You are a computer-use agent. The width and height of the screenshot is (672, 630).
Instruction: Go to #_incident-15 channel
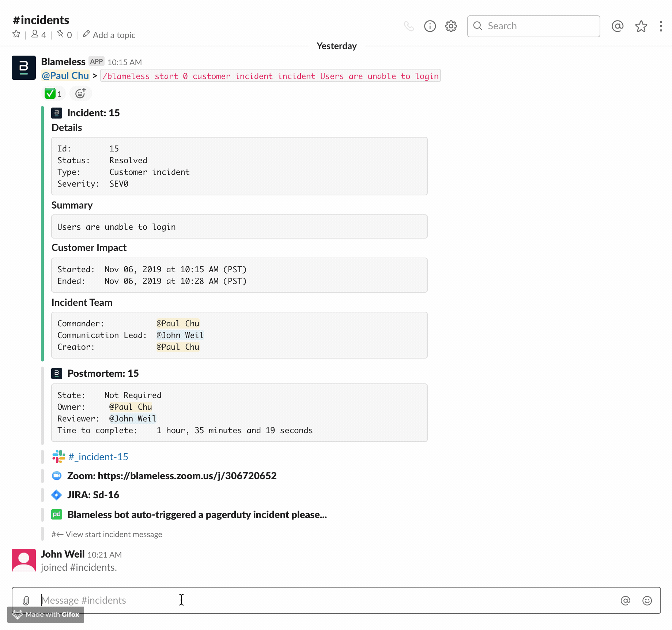pyautogui.click(x=98, y=457)
